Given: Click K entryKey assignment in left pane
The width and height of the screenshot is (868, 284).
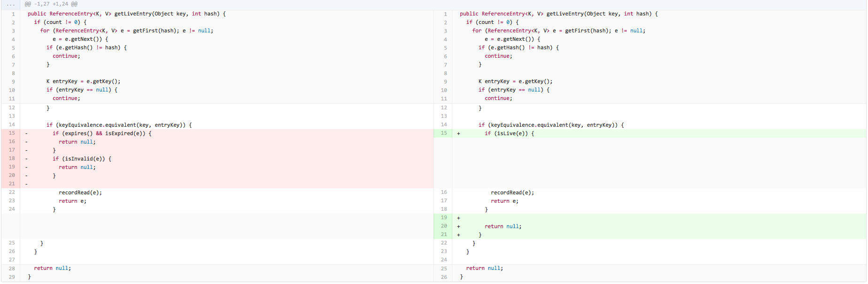Looking at the screenshot, I should pyautogui.click(x=83, y=82).
